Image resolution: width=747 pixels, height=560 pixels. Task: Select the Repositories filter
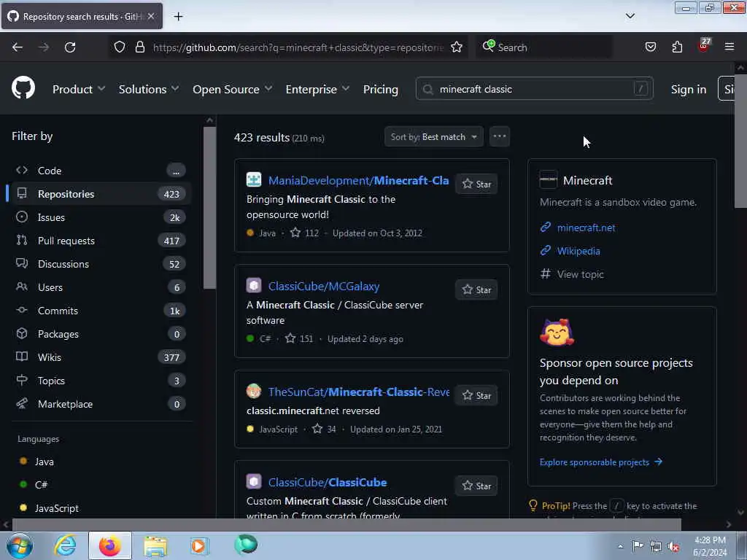click(x=99, y=194)
